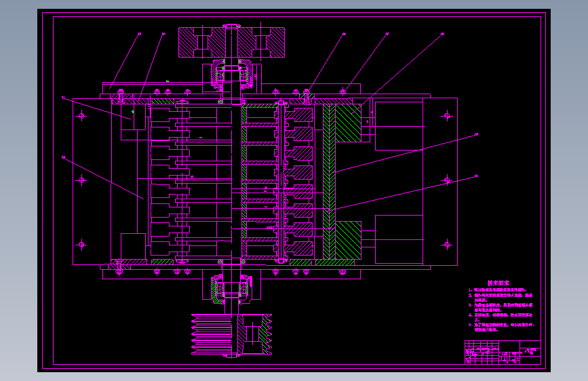Click the lower rectangular box on the right plate
Image resolution: width=588 pixels, height=381 pixels.
point(399,239)
